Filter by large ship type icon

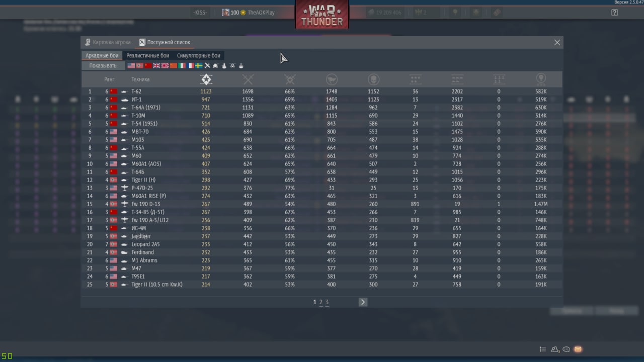point(224,66)
